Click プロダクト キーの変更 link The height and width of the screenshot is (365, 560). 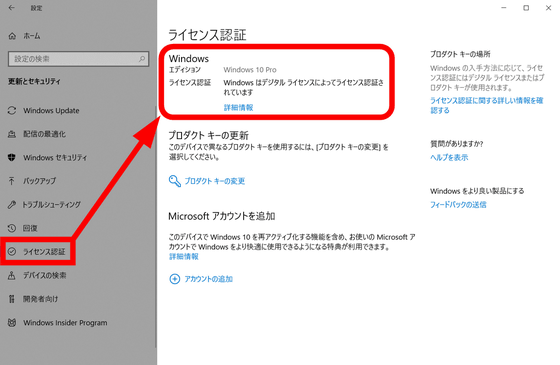point(215,181)
